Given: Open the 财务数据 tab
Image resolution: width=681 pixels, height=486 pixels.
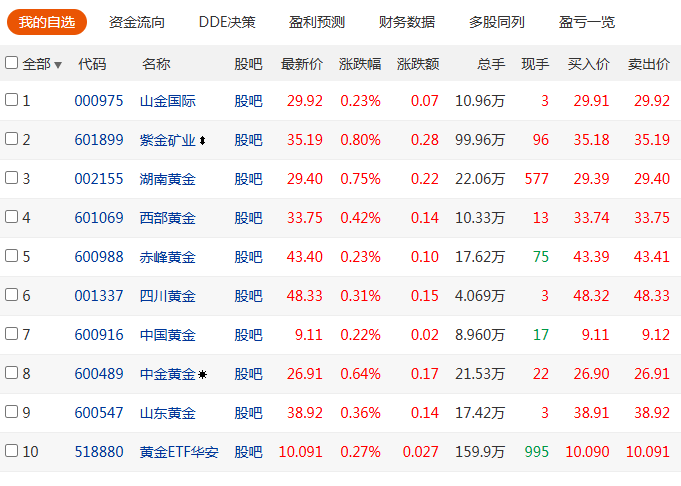Looking at the screenshot, I should coord(407,22).
